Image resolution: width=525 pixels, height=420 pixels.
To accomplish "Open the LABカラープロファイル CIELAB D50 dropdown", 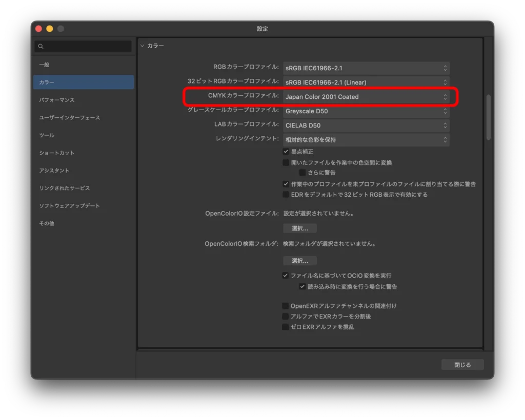I will click(366, 125).
